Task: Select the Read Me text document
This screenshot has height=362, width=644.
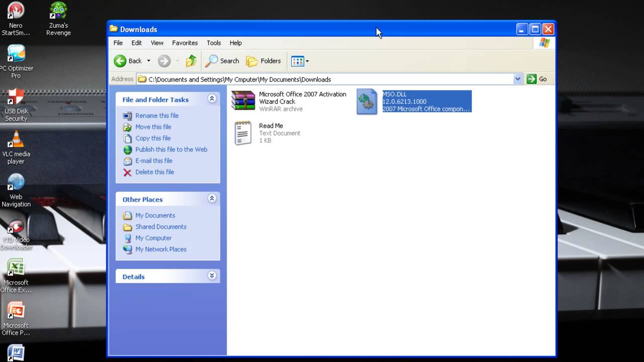Action: [x=244, y=133]
